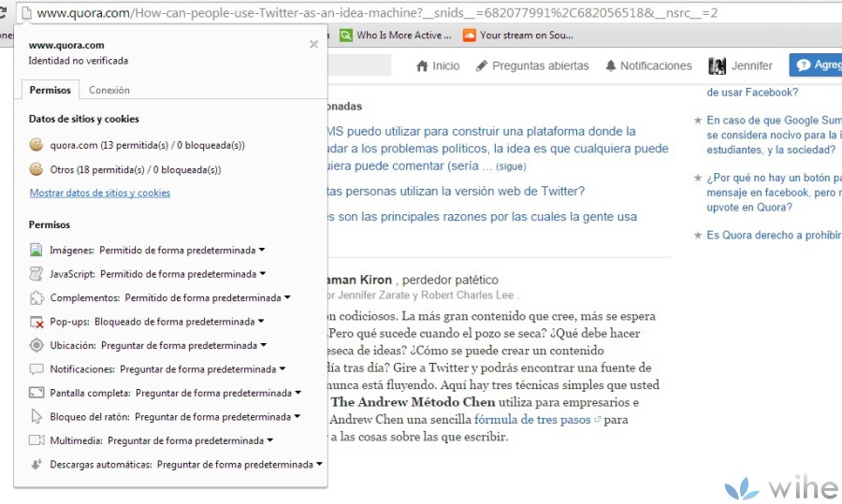Open Your stream on SoundCloud bookmark

pos(518,36)
